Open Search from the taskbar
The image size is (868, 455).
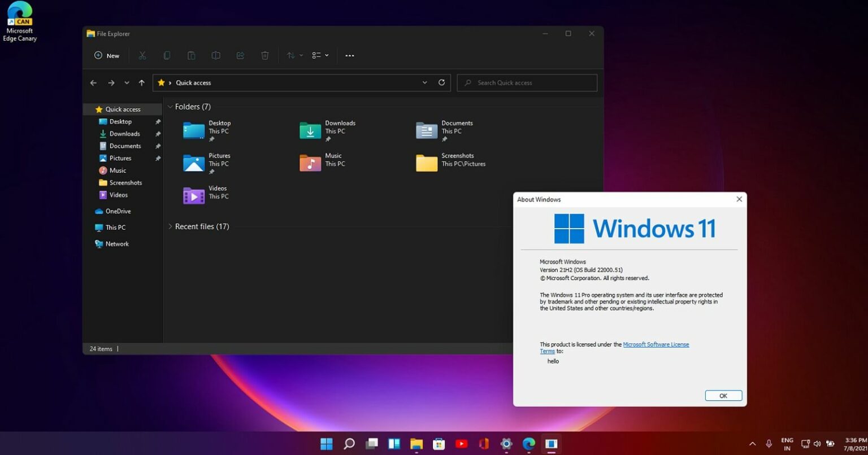pos(349,444)
